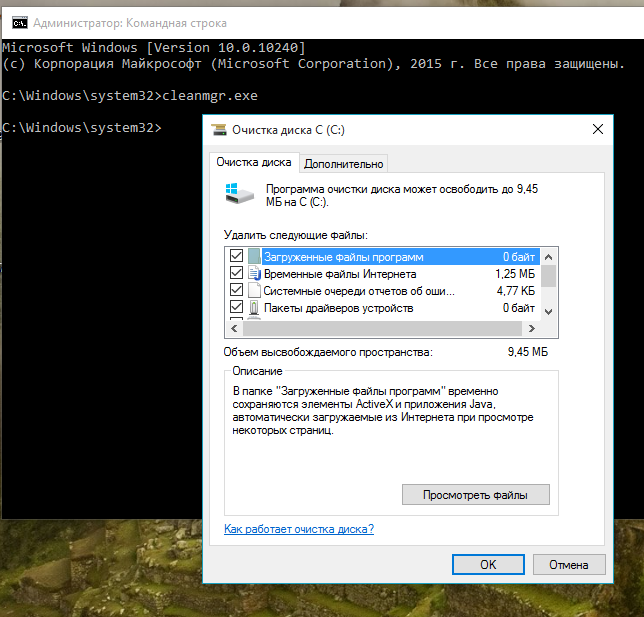Viewport: 644px width, 617px height.
Task: Click the Disk Cleanup title bar drive icon
Action: click(219, 130)
